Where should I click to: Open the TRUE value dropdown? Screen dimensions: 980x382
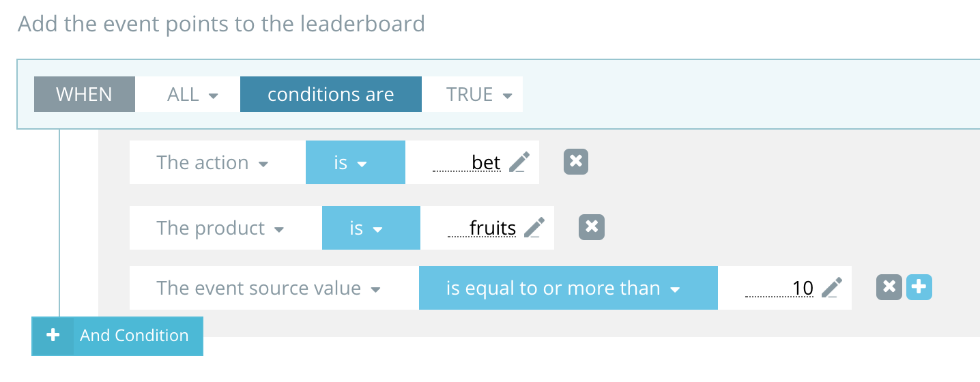[478, 94]
